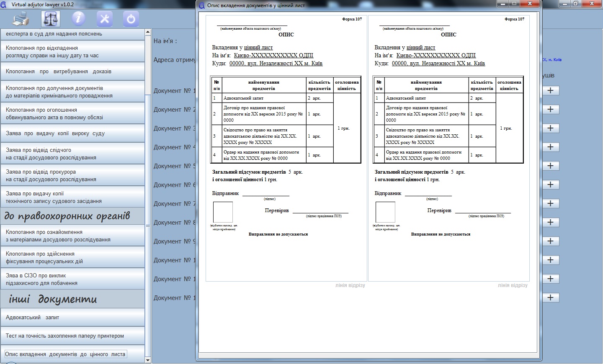Minimize the Опис вкладення preview window
This screenshot has height=364, width=603.
pos(502,4)
